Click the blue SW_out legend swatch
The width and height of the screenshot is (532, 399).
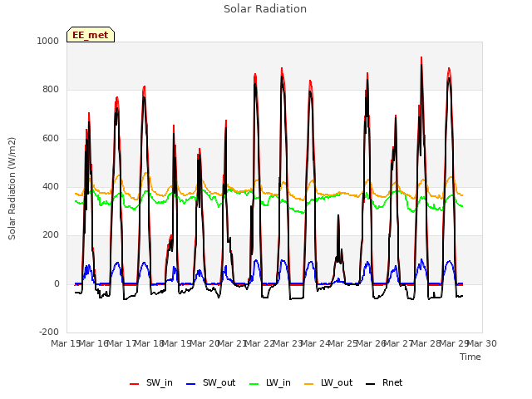click(x=191, y=384)
